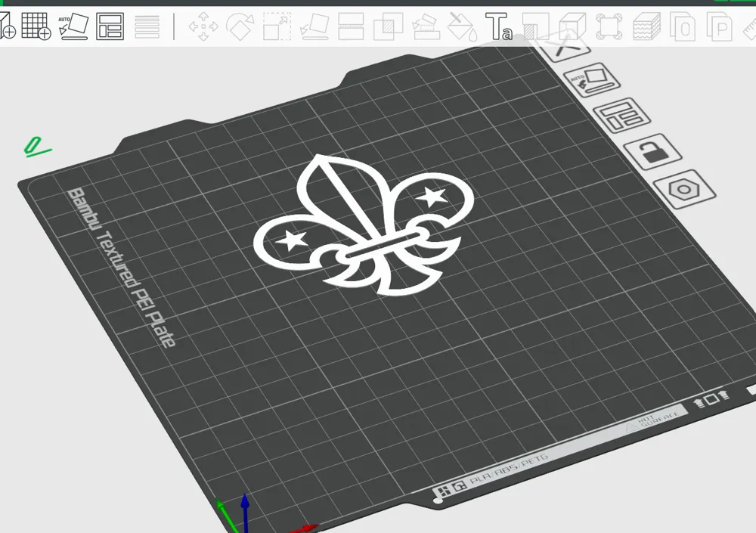The width and height of the screenshot is (756, 533).
Task: Open the Mesh boolean tool
Action: (x=388, y=26)
